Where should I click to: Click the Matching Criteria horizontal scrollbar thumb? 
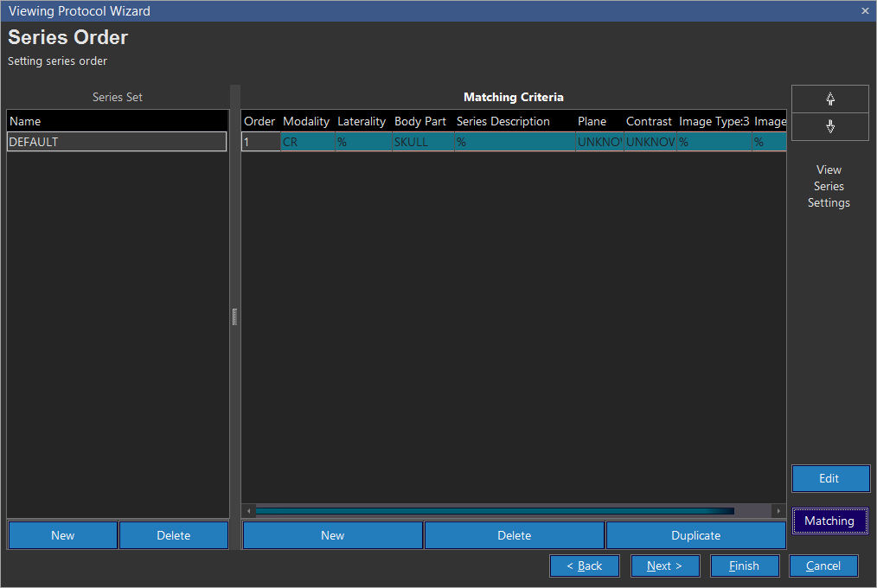tap(494, 511)
